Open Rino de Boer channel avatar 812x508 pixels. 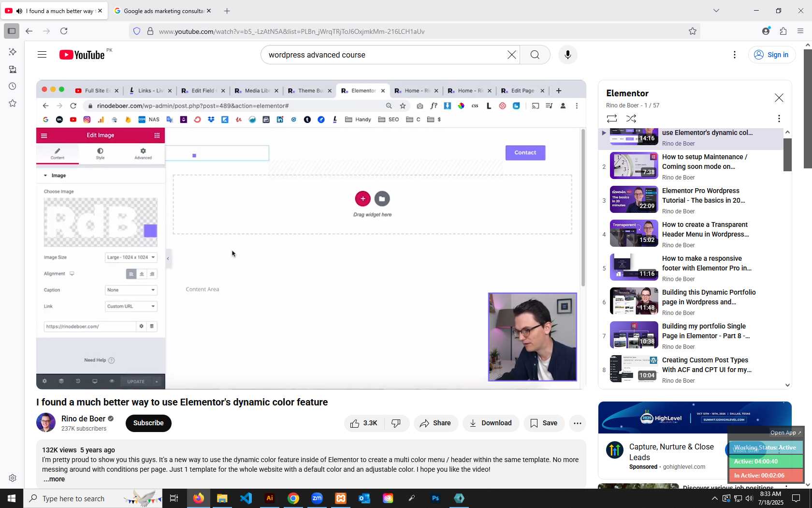[x=46, y=422]
